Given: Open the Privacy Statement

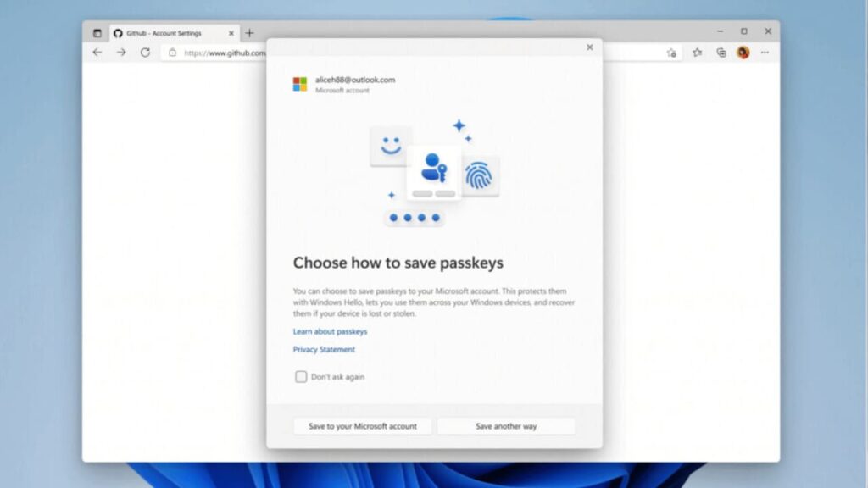Looking at the screenshot, I should [324, 349].
